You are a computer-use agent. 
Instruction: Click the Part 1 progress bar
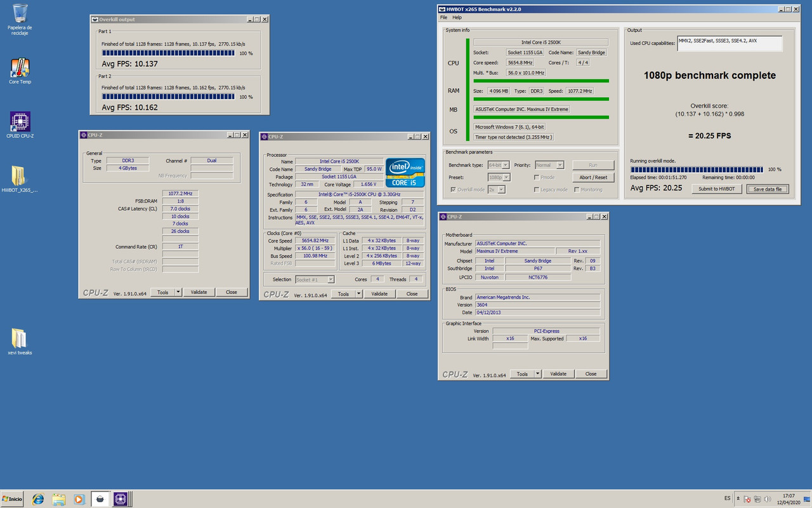click(168, 53)
